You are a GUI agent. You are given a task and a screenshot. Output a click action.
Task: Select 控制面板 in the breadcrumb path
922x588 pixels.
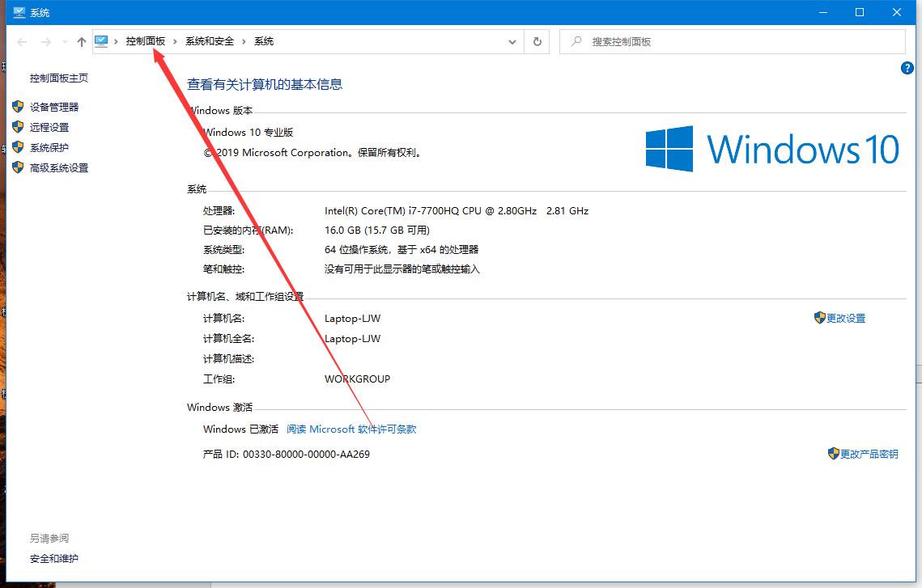point(144,40)
